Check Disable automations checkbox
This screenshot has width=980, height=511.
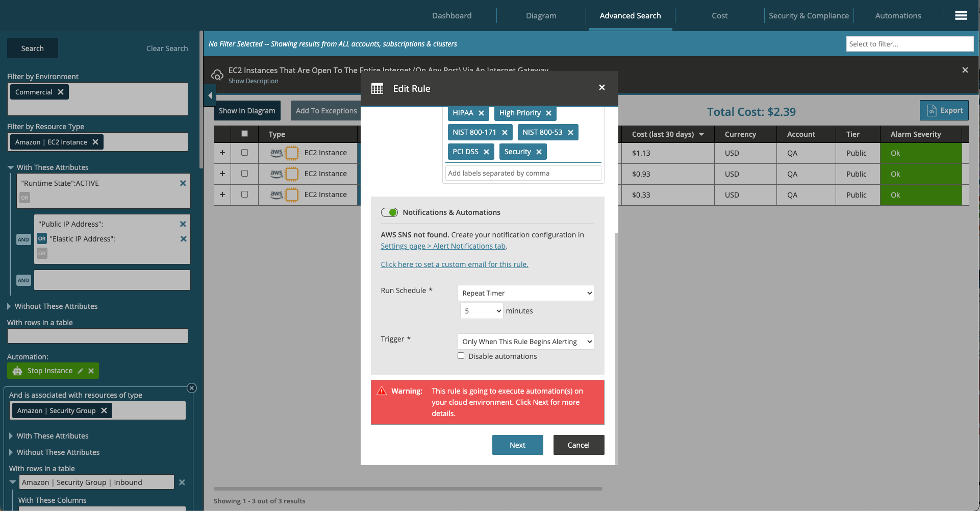coord(461,356)
